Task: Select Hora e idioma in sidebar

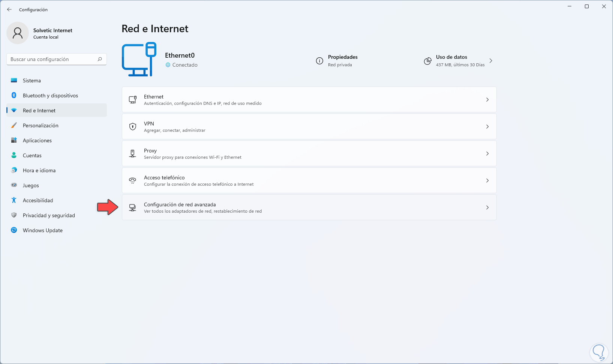Action: (39, 170)
